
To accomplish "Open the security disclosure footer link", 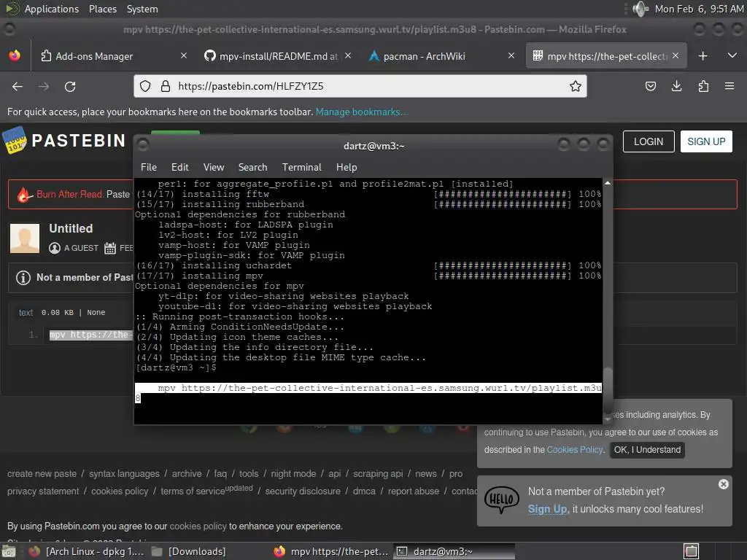I will click(x=303, y=491).
